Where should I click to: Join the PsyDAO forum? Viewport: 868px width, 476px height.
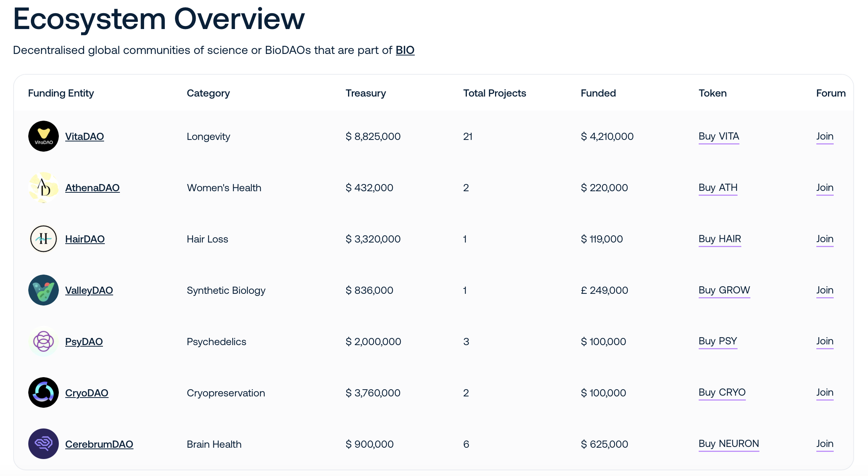tap(825, 341)
